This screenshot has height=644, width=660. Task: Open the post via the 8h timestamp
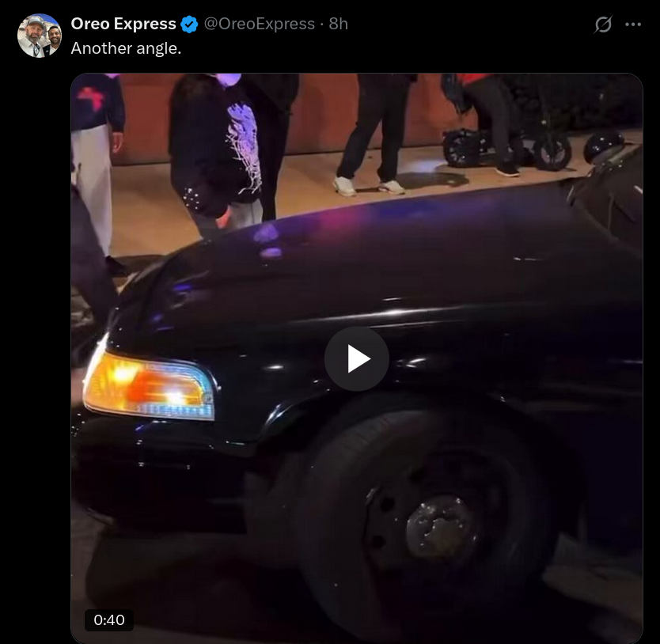[339, 24]
